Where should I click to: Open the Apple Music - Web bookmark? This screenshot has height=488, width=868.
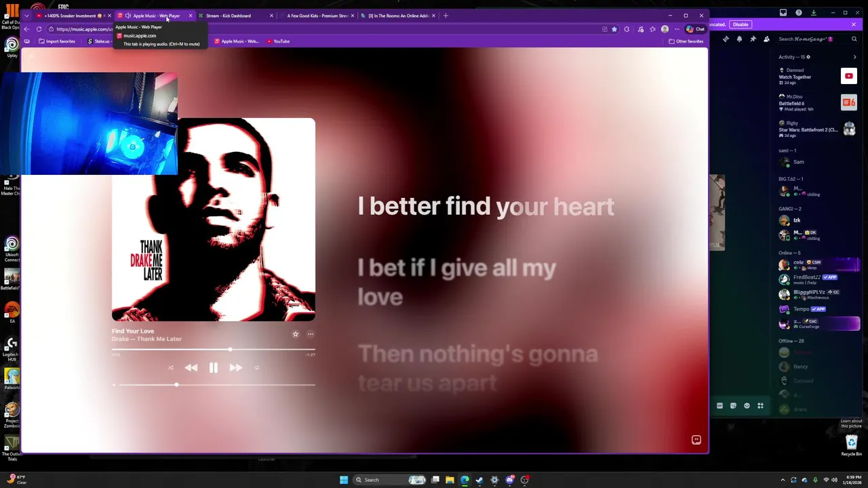pos(236,41)
